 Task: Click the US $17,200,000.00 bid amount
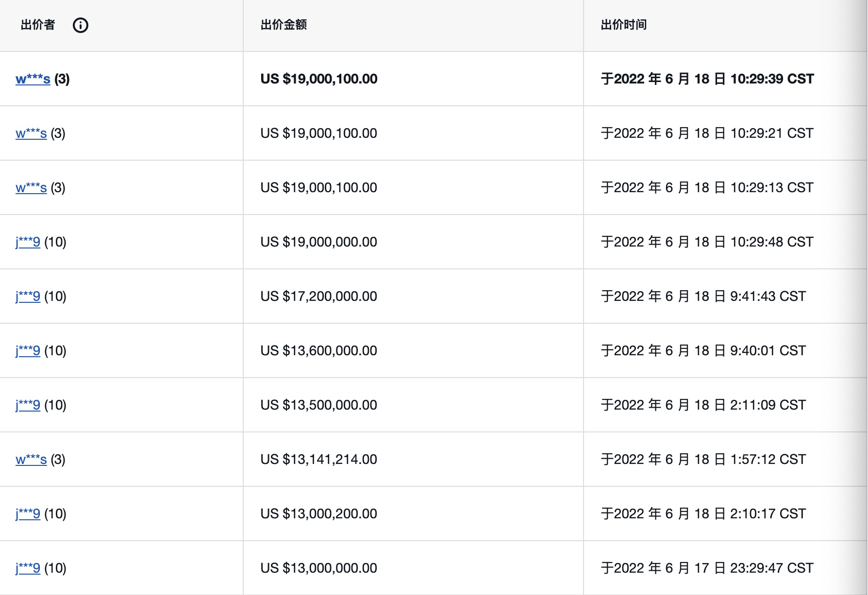pos(319,297)
